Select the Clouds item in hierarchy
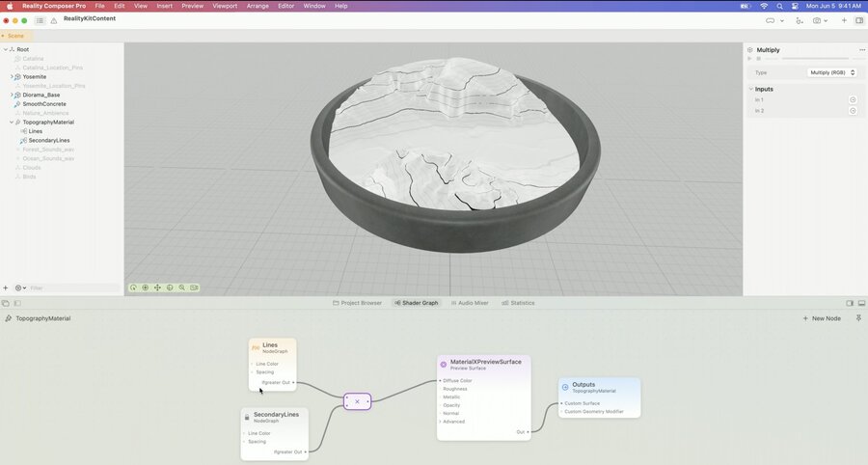Viewport: 868px width, 465px height. (x=32, y=168)
